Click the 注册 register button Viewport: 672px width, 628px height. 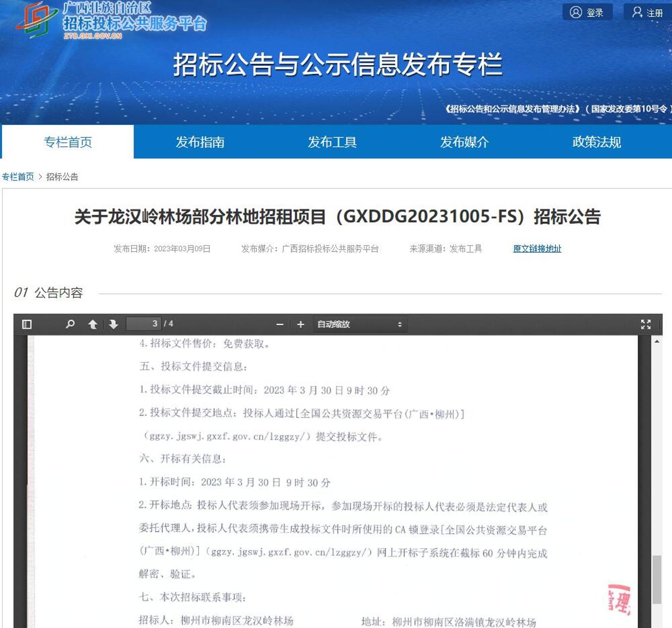point(648,12)
